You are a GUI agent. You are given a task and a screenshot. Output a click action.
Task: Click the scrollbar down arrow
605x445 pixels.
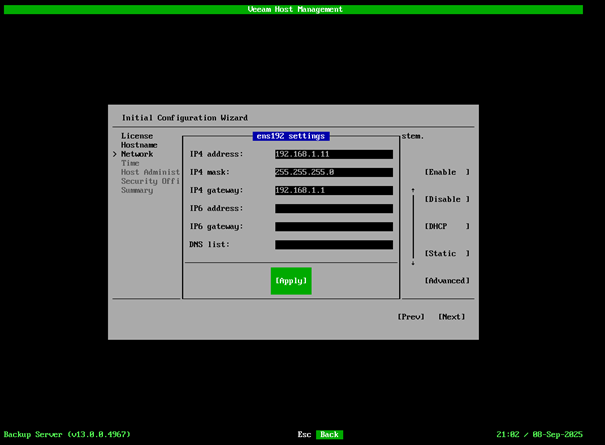pyautogui.click(x=413, y=263)
